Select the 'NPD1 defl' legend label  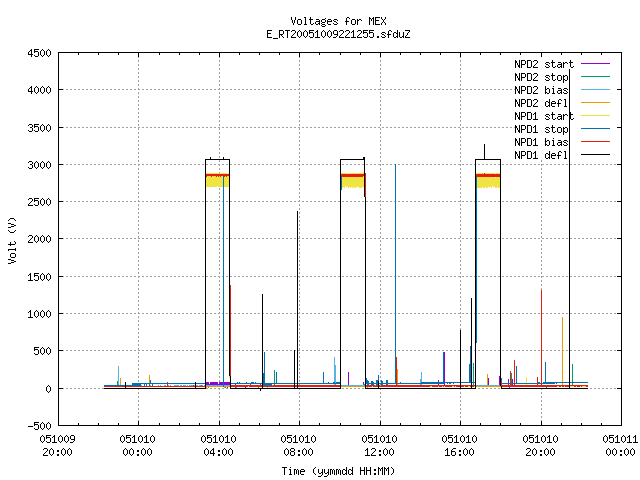coord(541,156)
